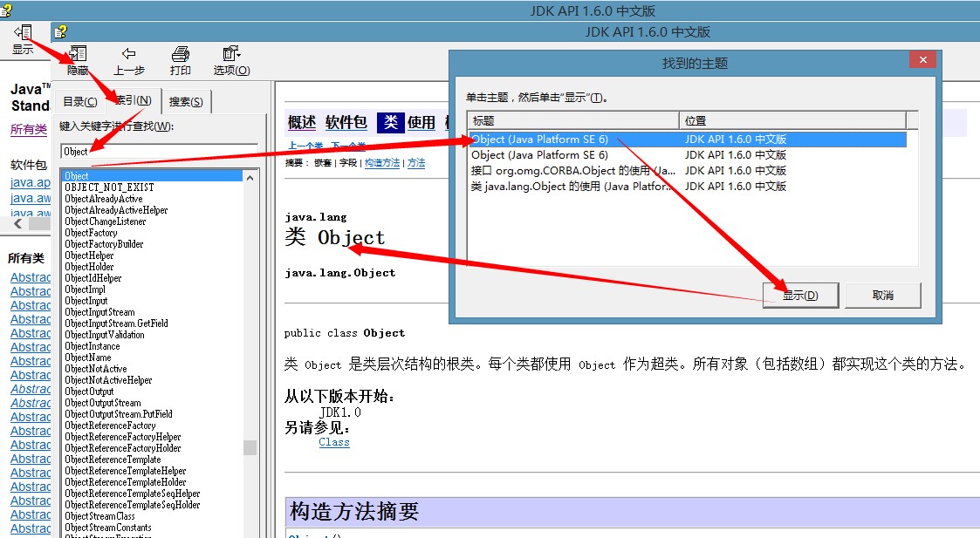The height and width of the screenshot is (538, 980).
Task: Switch to the 搜索(S) tab
Action: 186,102
